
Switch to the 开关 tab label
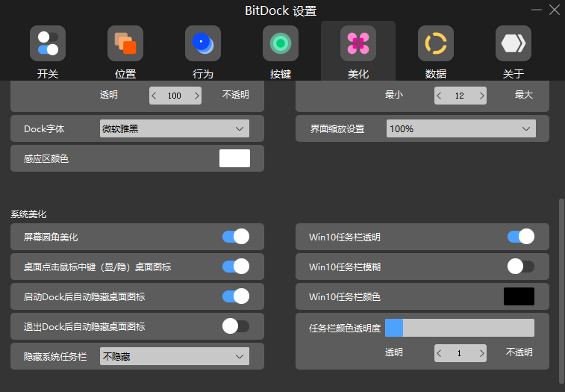(48, 74)
